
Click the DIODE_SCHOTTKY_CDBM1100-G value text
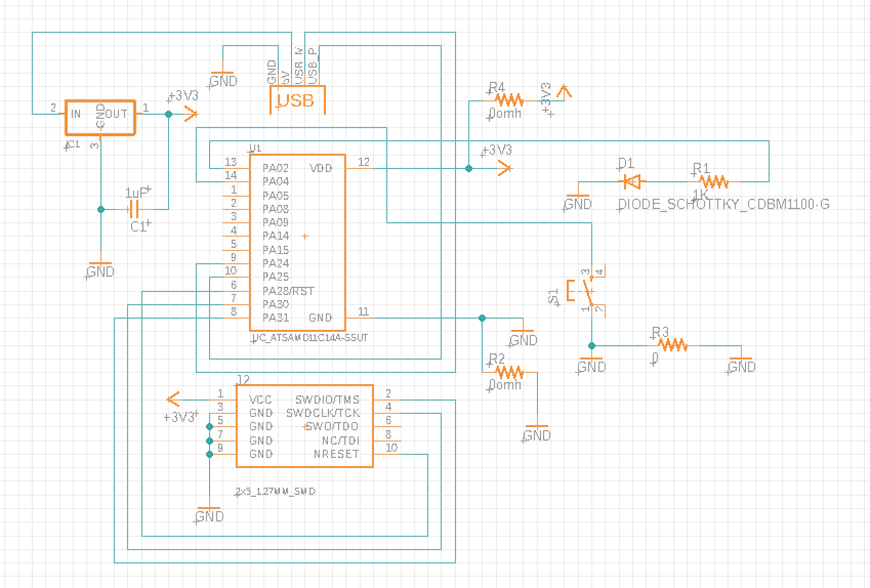pyautogui.click(x=724, y=204)
